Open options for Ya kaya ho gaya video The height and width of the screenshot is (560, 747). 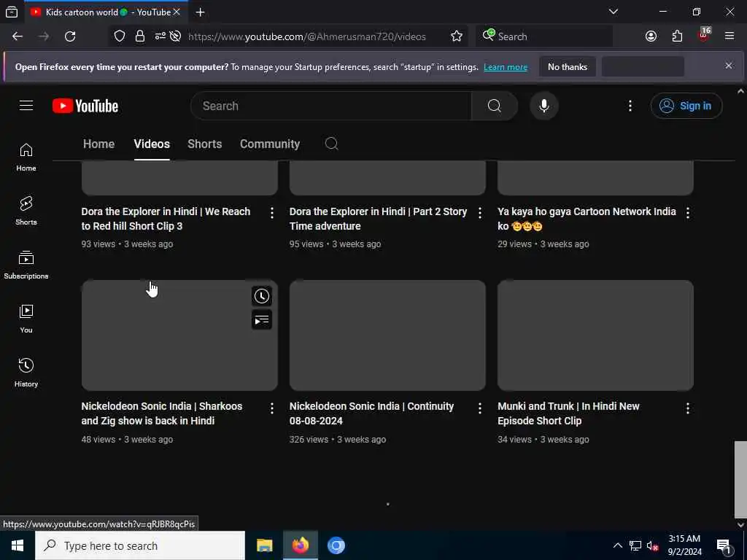tap(687, 213)
